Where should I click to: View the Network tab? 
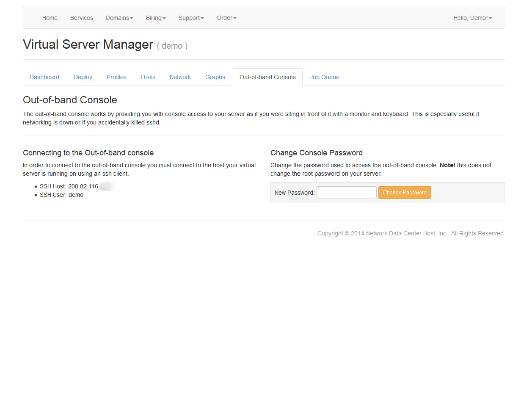pos(180,77)
